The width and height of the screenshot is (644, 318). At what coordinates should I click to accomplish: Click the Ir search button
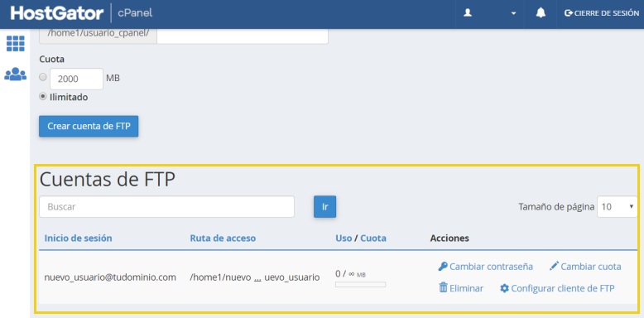324,207
